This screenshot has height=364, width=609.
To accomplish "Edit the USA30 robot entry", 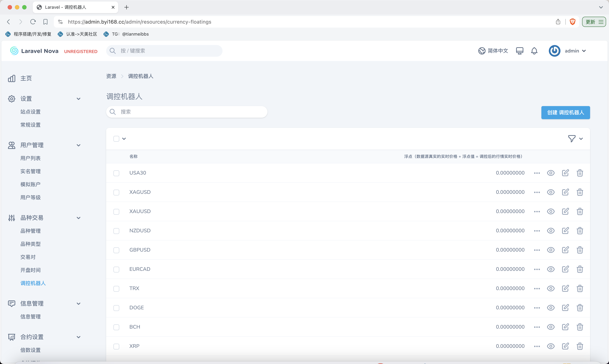I will click(x=565, y=173).
